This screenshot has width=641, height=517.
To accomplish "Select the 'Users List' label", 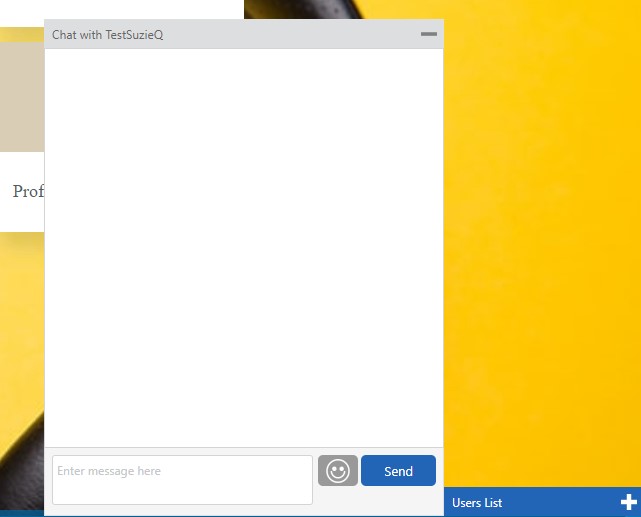I will point(477,503).
